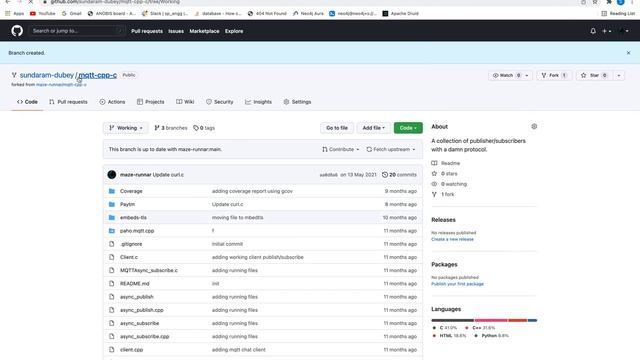Open the async_subscribe file
Viewport: 640px width, 360px height.
tap(139, 323)
